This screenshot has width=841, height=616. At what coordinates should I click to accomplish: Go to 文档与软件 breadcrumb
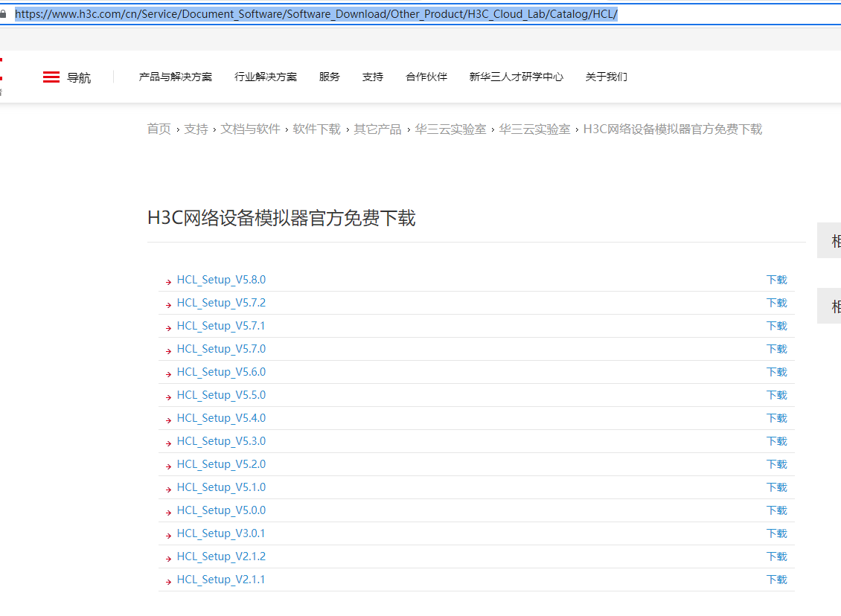tap(251, 129)
